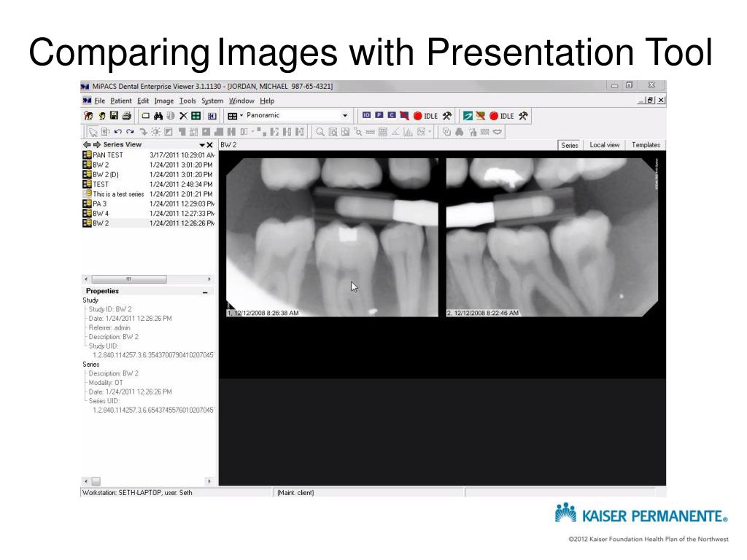This screenshot has width=747, height=560.
Task: Click the second red record circle icon
Action: point(494,116)
